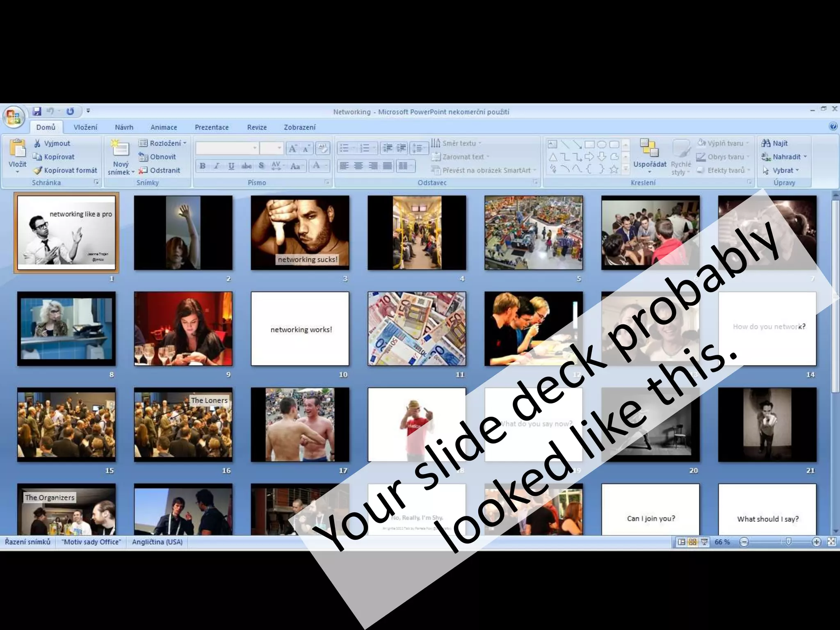Screen dimensions: 840x630
Task: Toggle underline formatting button
Action: point(231,166)
